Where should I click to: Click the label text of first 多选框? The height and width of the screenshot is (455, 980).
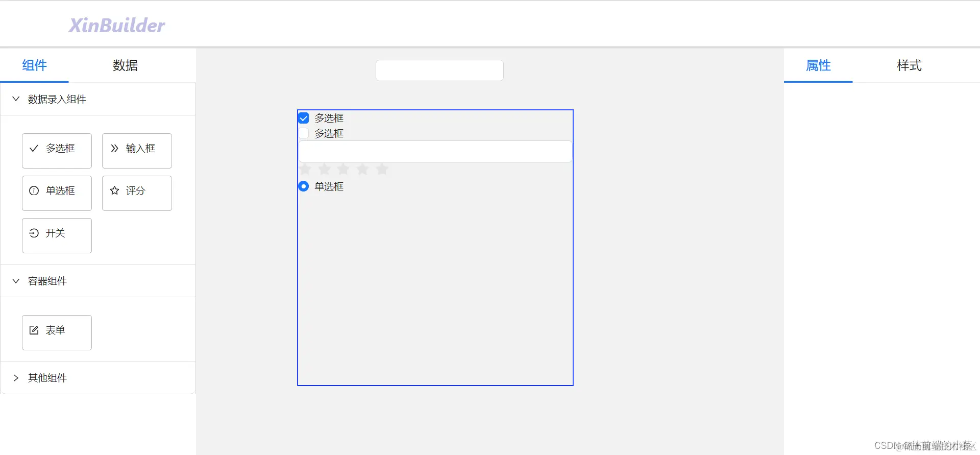329,118
